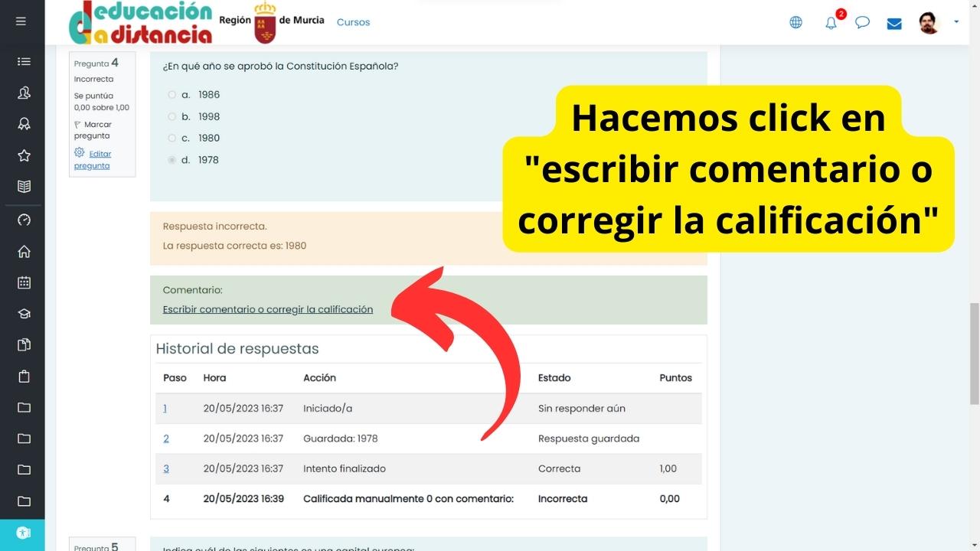This screenshot has width=980, height=551.
Task: Click the Estado column header
Action: [x=554, y=378]
